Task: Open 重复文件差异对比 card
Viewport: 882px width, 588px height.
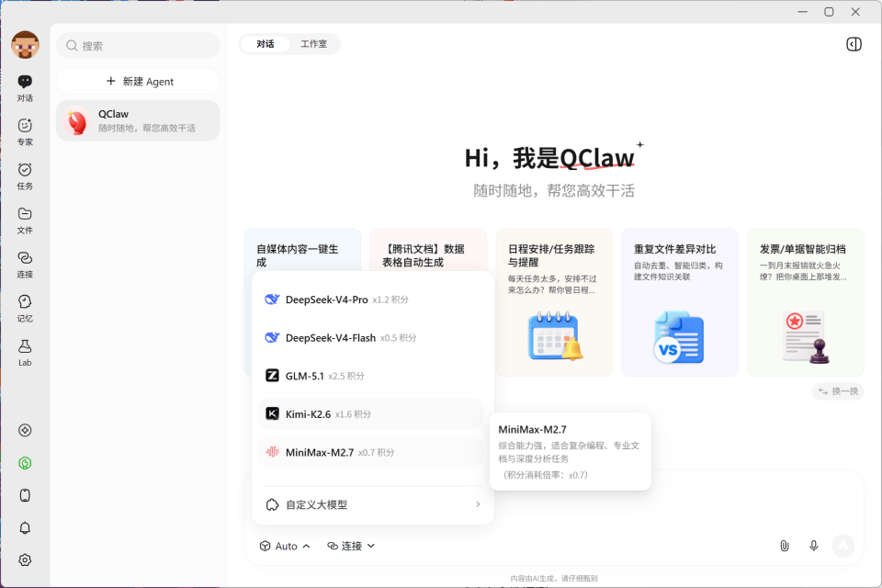Action: click(680, 302)
